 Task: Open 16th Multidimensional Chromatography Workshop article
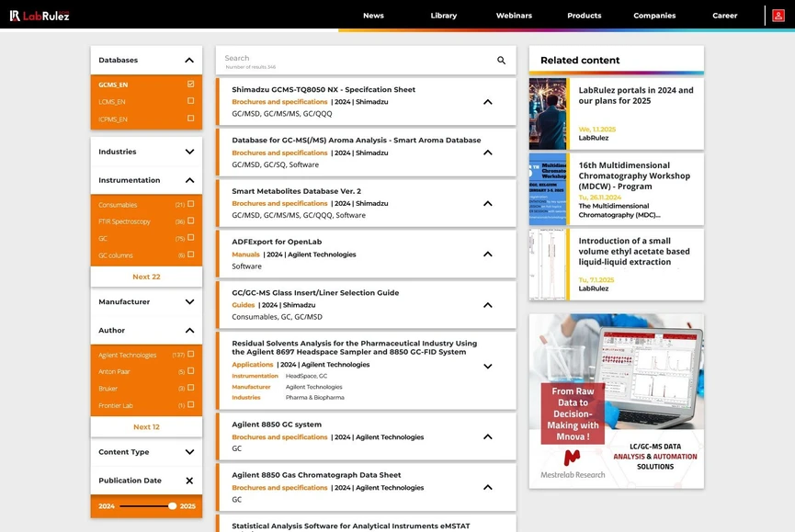coord(634,175)
